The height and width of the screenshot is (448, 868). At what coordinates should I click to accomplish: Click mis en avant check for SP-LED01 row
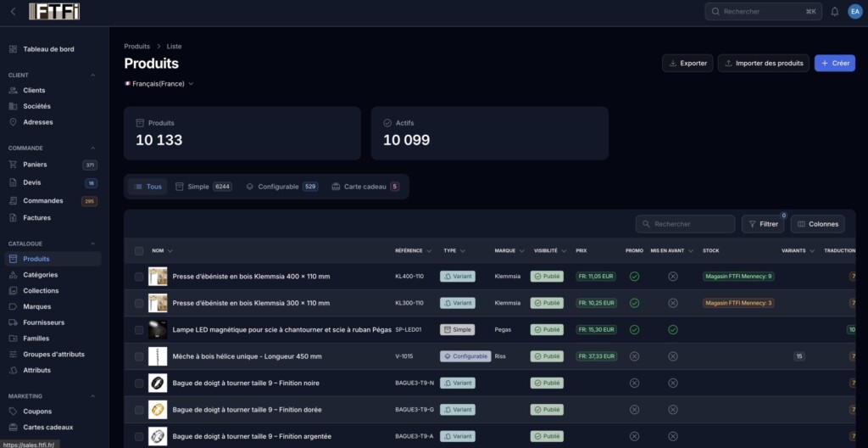[x=672, y=329]
